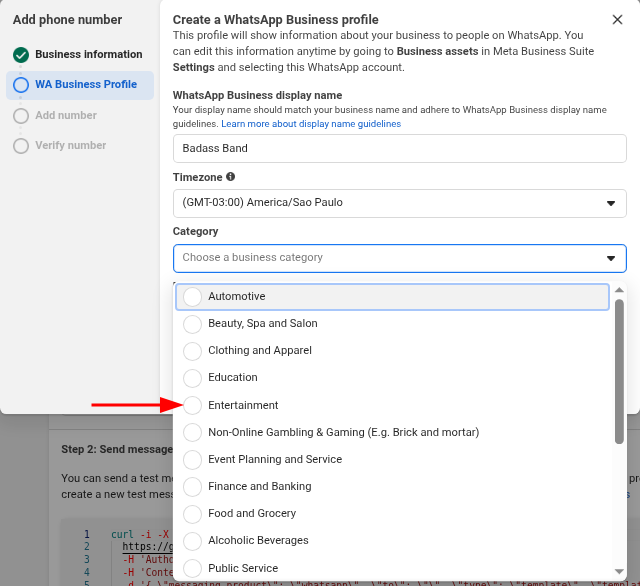Open Learn more about display name guidelines
This screenshot has width=640, height=586.
pos(311,124)
